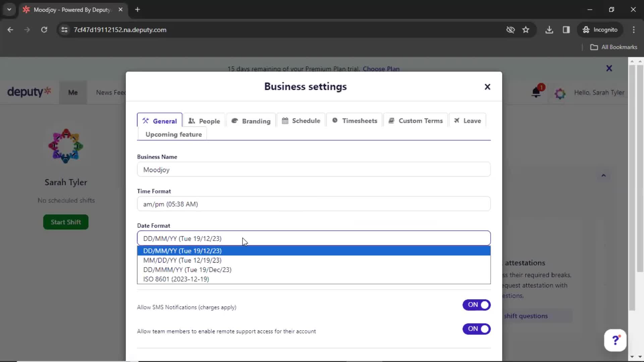
Task: Select DD/MMM/YY date format option
Action: coord(187,269)
